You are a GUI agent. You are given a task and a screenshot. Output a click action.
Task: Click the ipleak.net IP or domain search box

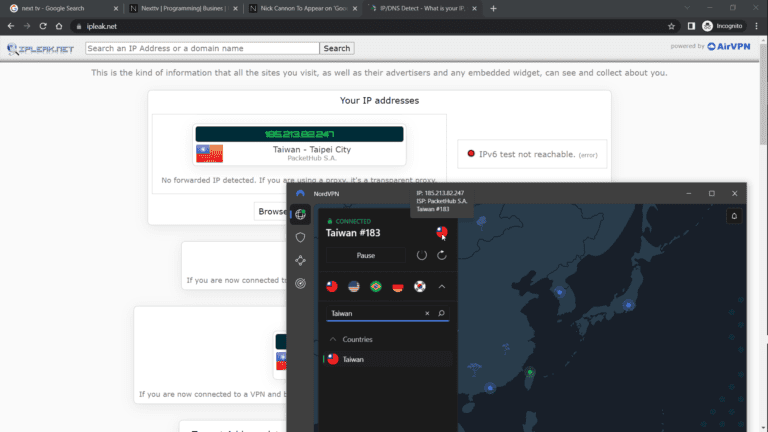[202, 48]
